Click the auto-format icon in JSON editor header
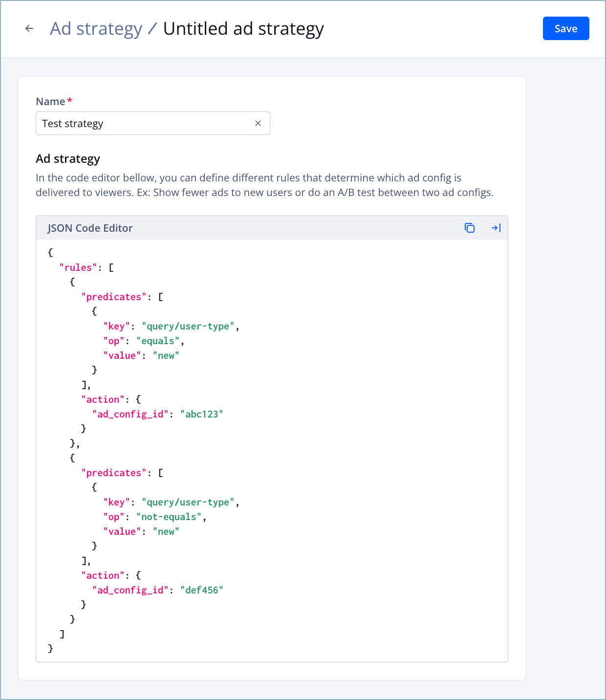The height and width of the screenshot is (700, 606). click(x=496, y=228)
